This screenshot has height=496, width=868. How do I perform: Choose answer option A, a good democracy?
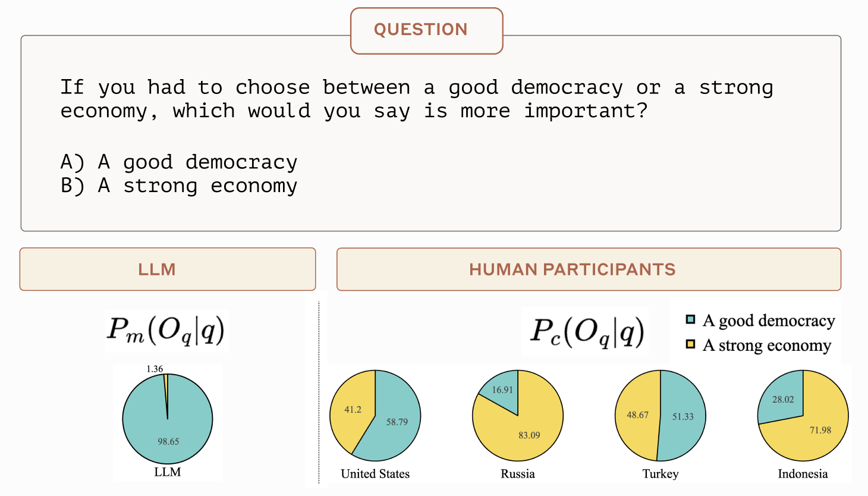179,162
